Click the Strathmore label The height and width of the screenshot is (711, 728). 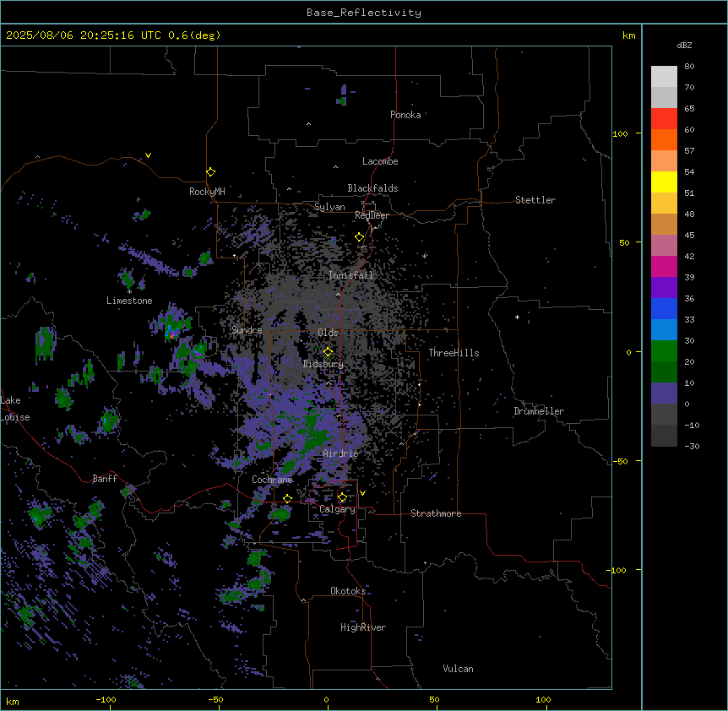click(x=436, y=513)
